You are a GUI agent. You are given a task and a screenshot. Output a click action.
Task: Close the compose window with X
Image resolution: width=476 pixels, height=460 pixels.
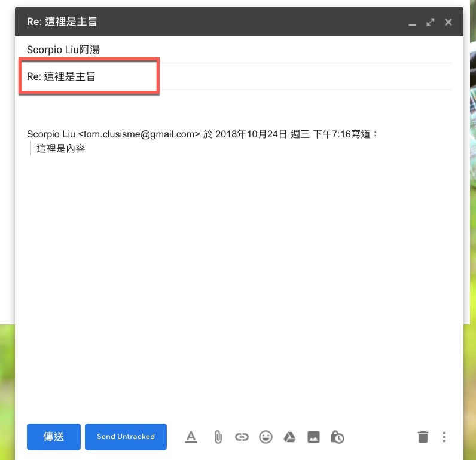click(x=448, y=22)
